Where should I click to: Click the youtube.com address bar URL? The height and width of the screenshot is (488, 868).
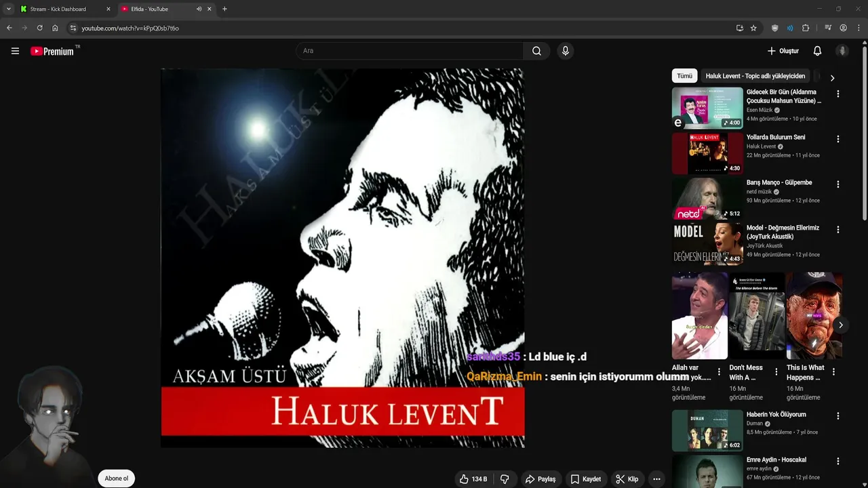pos(130,28)
